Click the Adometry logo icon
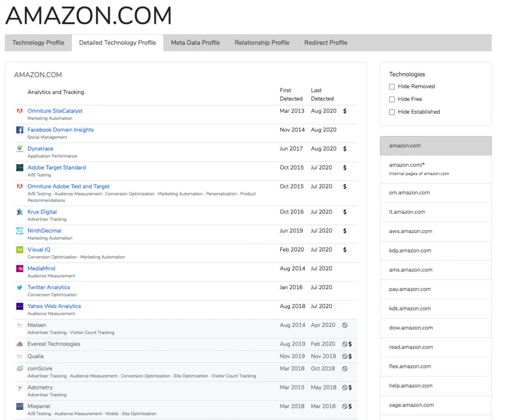 pos(19,387)
